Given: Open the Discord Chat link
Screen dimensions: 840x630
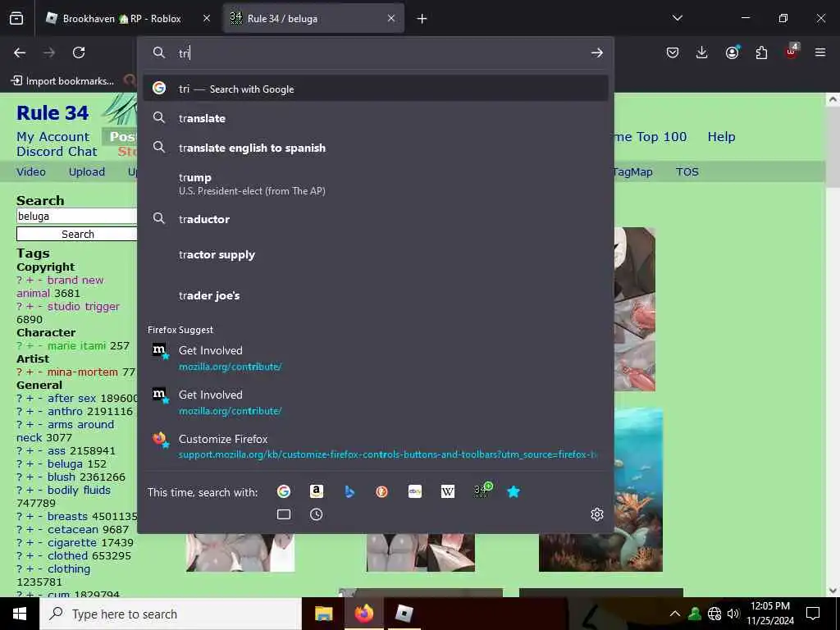Looking at the screenshot, I should (57, 152).
